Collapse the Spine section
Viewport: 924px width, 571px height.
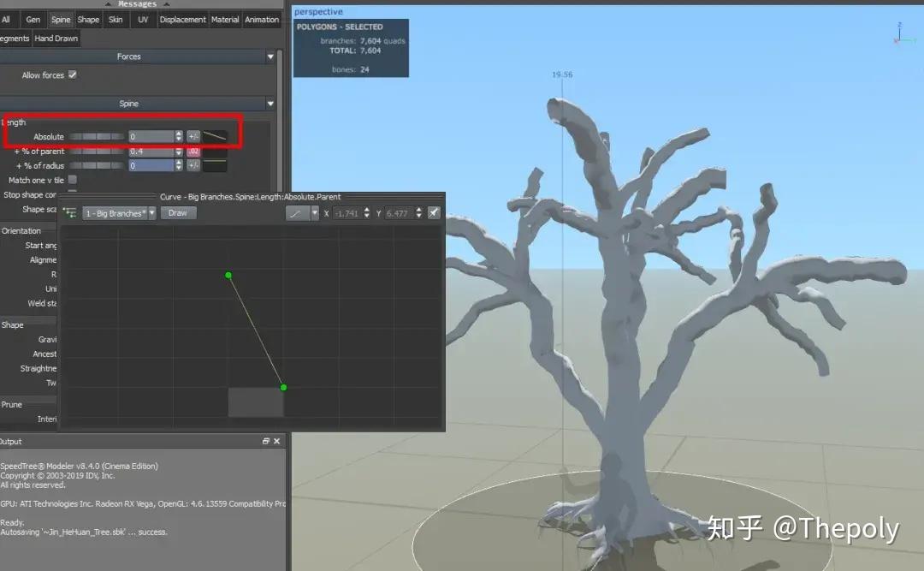(x=270, y=104)
